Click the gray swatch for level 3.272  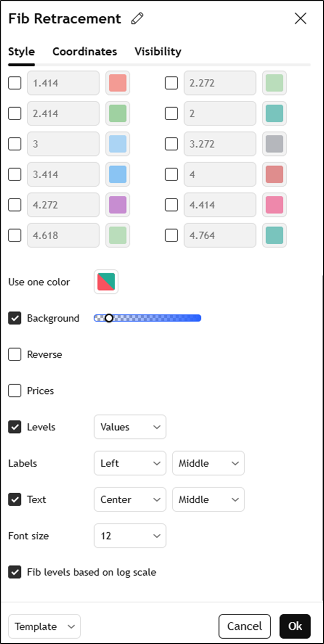(x=274, y=144)
